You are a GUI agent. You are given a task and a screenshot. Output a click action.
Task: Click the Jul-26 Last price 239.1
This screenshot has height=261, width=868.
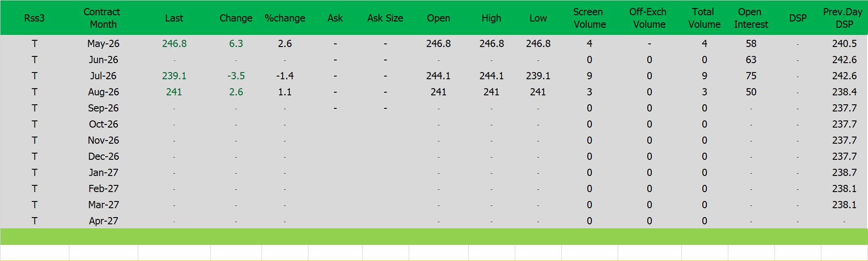[x=174, y=76]
